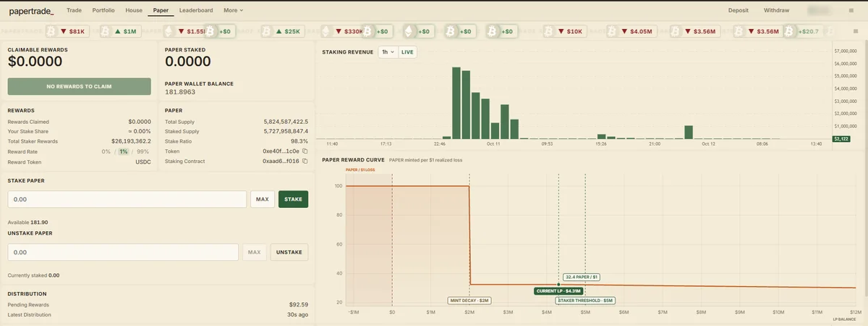Click the Bitcoin ticker showing $25K
The image size is (868, 326).
[x=283, y=31]
